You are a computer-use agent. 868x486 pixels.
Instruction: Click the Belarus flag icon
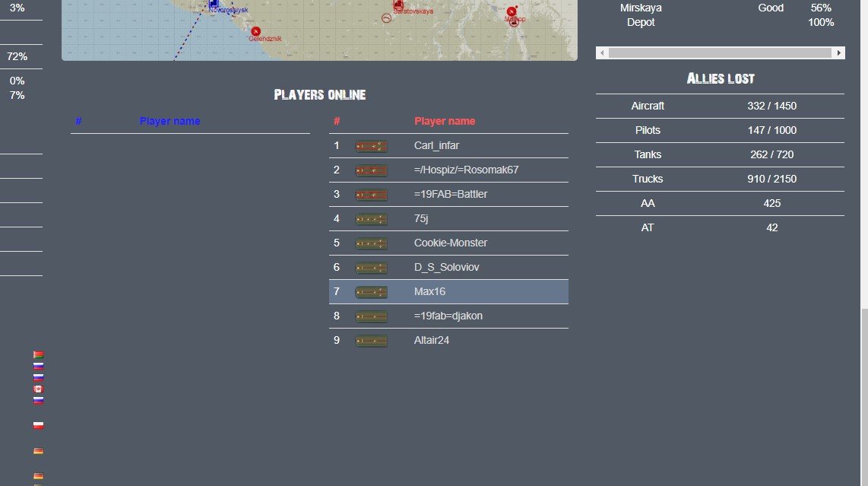coord(38,354)
